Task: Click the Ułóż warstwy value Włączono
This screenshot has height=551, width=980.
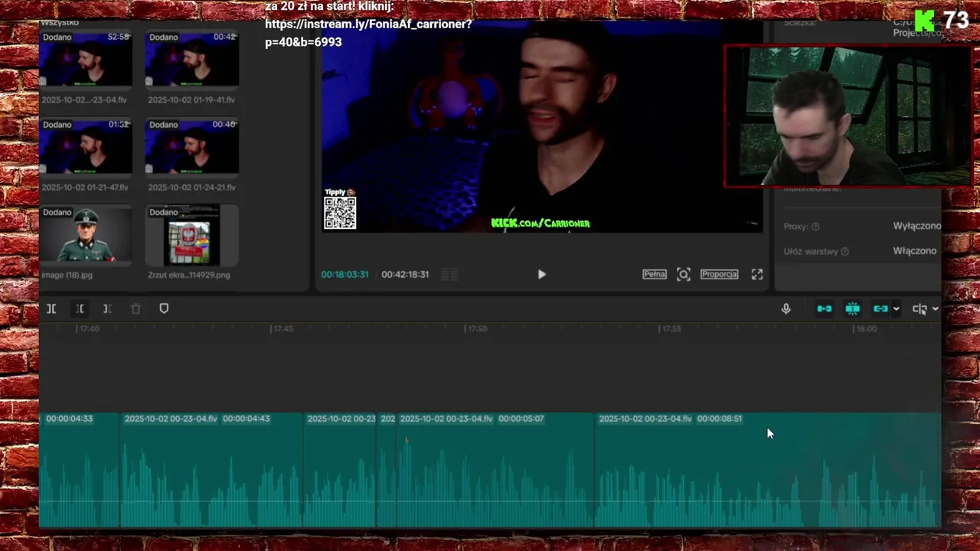Action: click(914, 250)
